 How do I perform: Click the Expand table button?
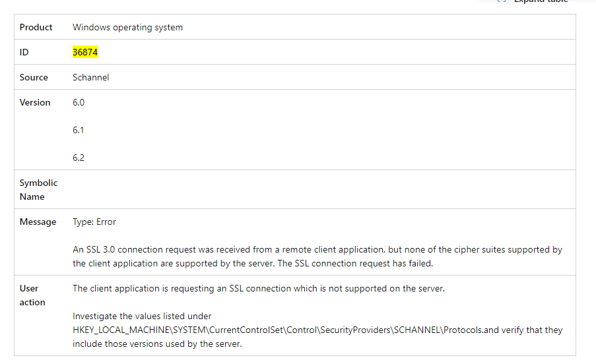(532, 1)
